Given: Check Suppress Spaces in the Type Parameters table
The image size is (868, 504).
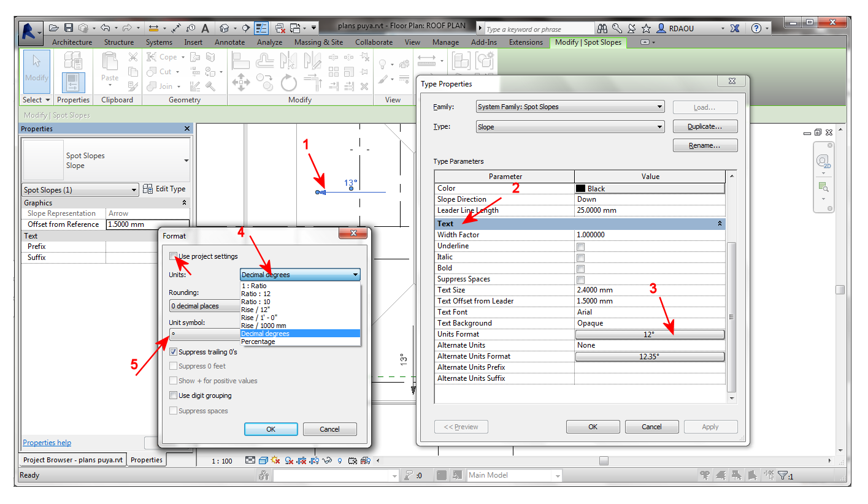Looking at the screenshot, I should click(580, 280).
